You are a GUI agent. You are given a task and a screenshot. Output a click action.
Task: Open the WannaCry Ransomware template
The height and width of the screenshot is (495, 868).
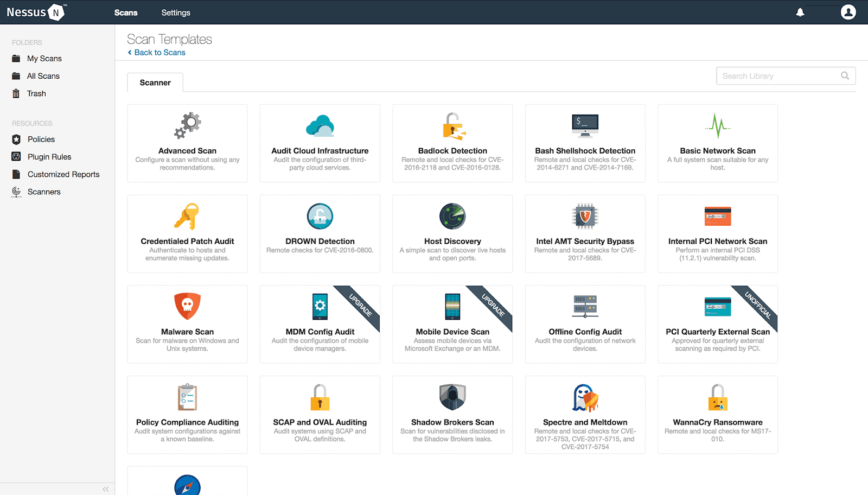(717, 415)
